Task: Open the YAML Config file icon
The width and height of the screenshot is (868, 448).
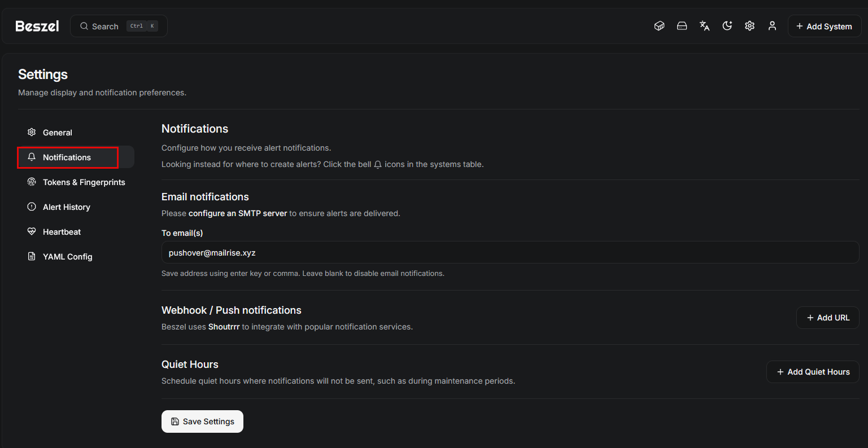Action: click(x=32, y=257)
